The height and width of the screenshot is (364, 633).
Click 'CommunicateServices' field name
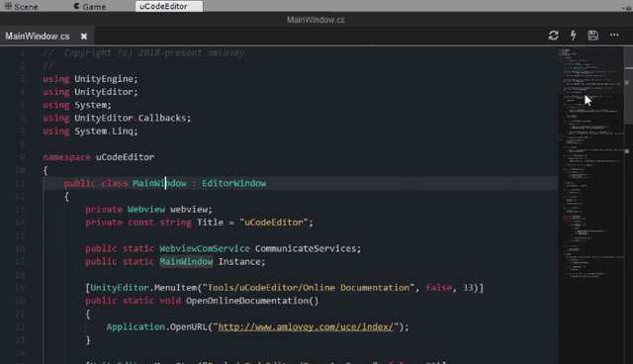(306, 248)
